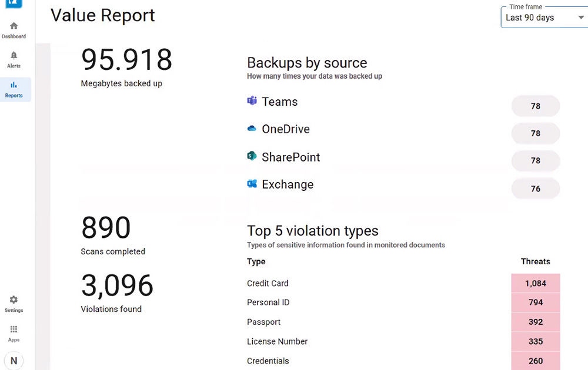Click the Teams icon
The height and width of the screenshot is (370, 588).
tap(252, 101)
